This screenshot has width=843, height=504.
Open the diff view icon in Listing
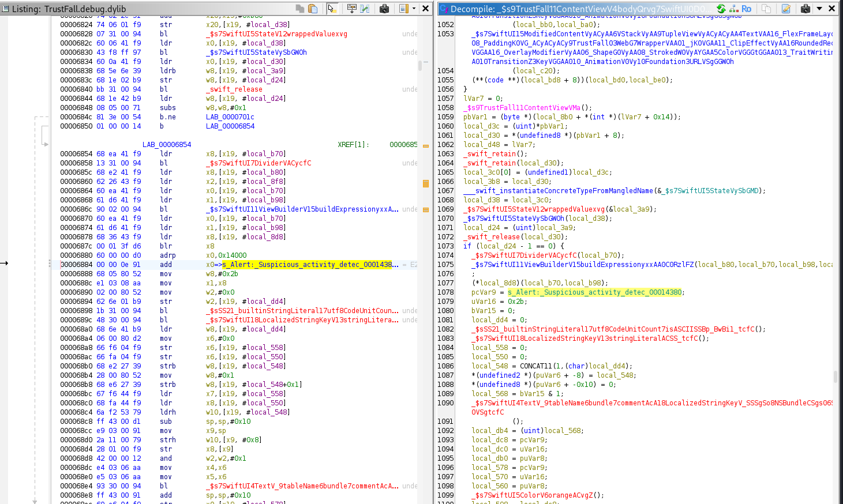pos(365,9)
